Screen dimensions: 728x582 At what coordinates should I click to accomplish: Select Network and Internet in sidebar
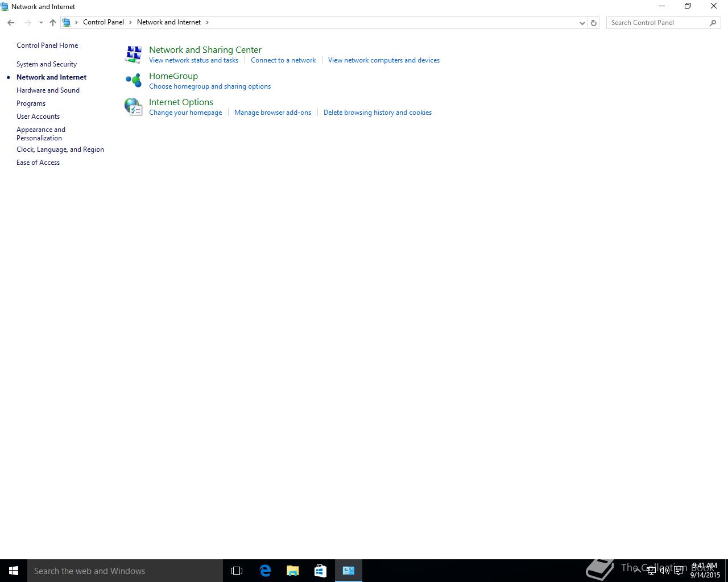coord(51,77)
